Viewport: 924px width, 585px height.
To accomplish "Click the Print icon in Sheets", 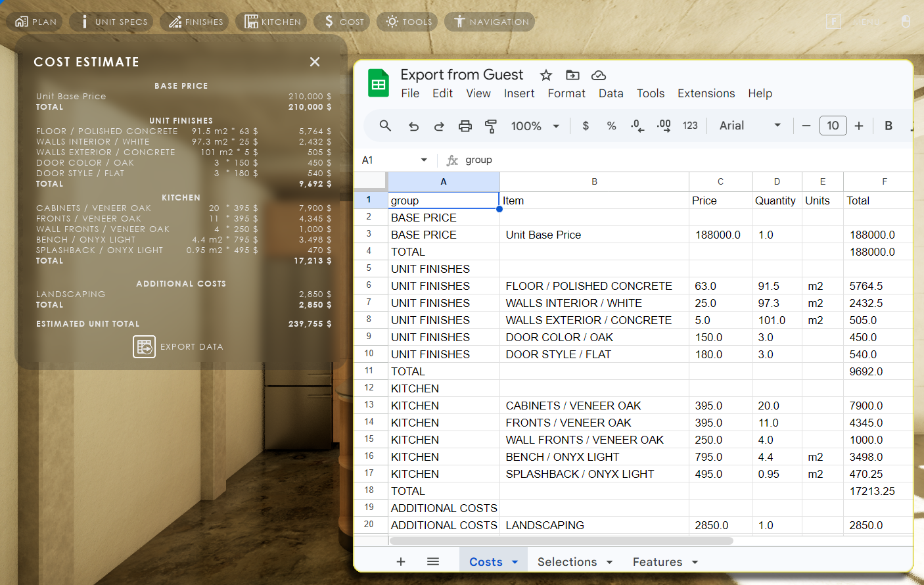I will (x=465, y=126).
